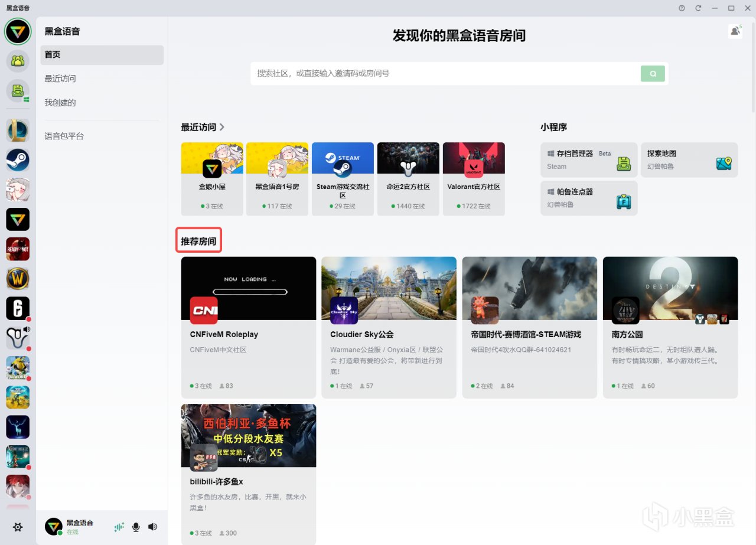Open the 在线 status beside the user avatar
This screenshot has height=545, width=756.
(72, 532)
